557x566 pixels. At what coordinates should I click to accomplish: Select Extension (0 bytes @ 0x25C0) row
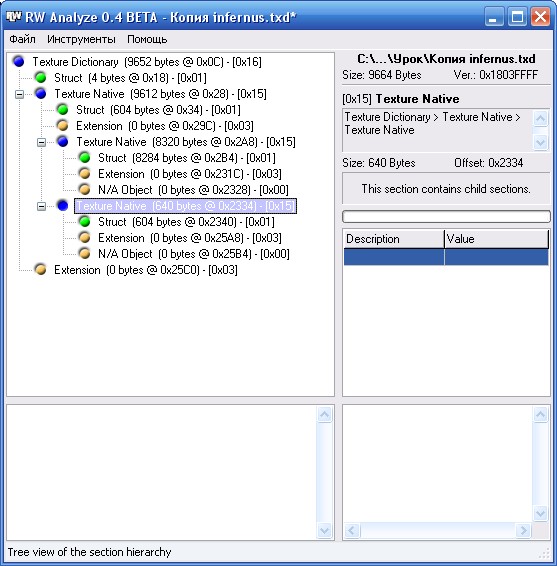click(x=146, y=270)
